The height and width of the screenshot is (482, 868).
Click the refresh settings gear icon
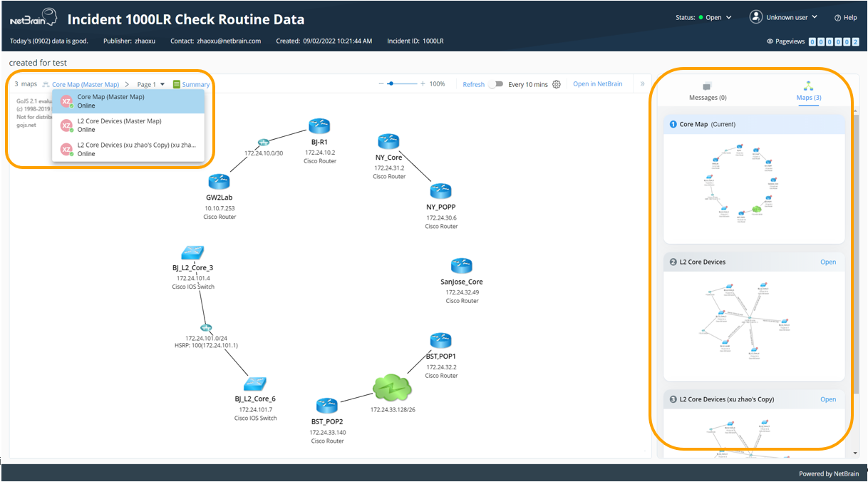tap(557, 84)
